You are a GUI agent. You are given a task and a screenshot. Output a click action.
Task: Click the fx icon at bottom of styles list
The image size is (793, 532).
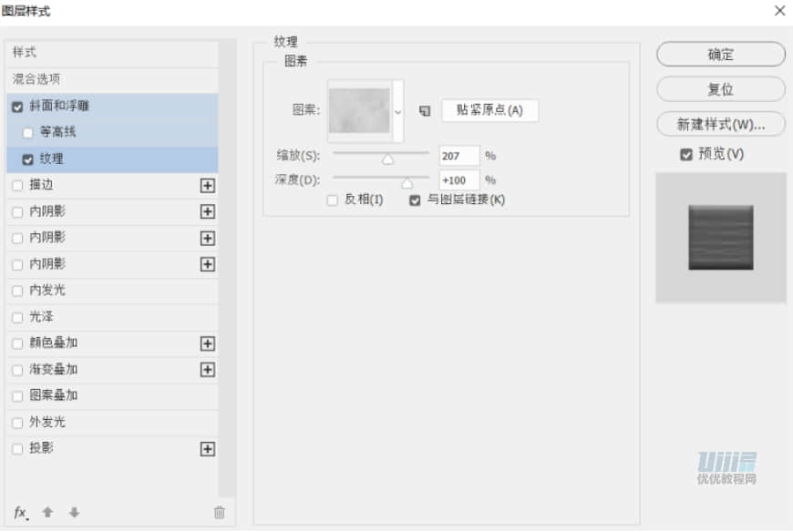[x=19, y=513]
